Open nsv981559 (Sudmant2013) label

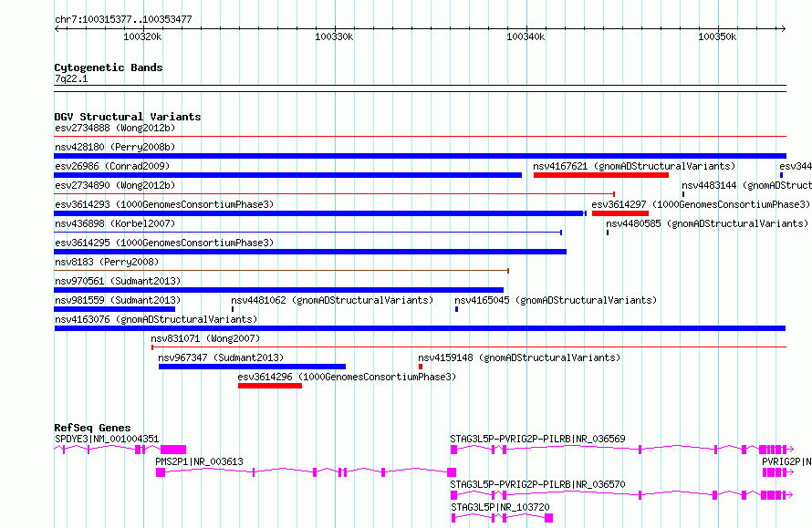point(118,300)
